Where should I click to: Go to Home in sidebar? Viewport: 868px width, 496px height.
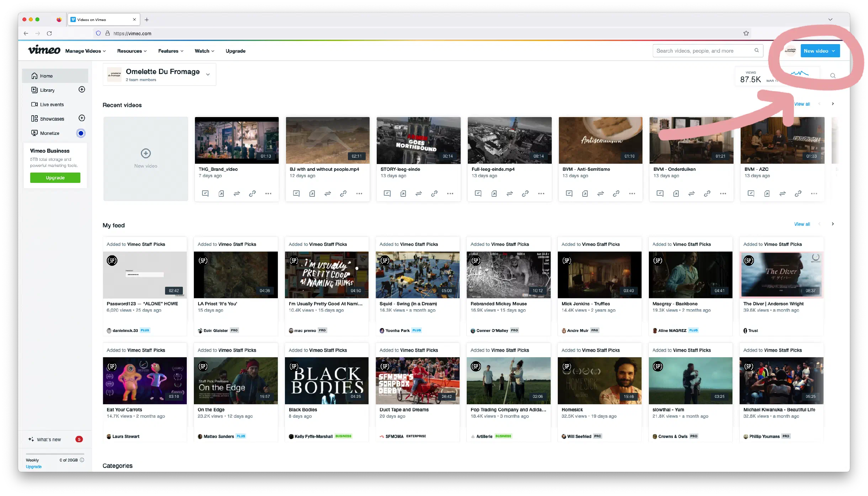click(x=55, y=76)
